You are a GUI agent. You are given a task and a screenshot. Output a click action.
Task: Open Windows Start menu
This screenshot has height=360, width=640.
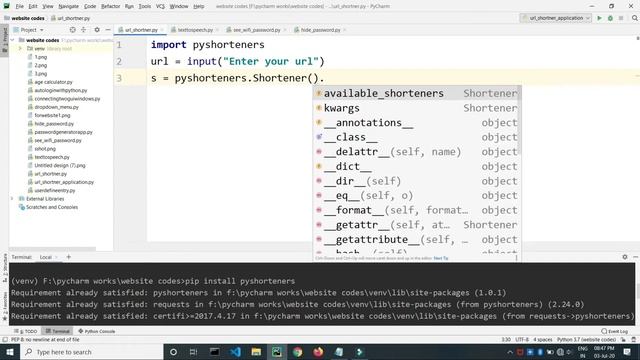coord(9,352)
